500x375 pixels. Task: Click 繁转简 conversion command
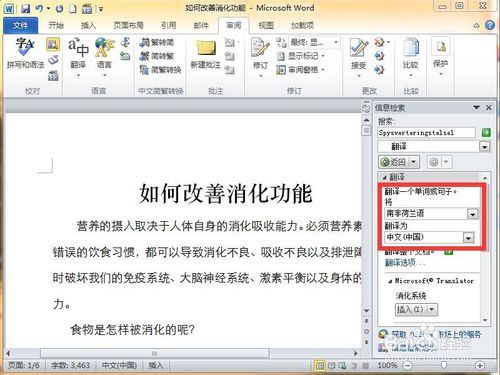coord(157,42)
